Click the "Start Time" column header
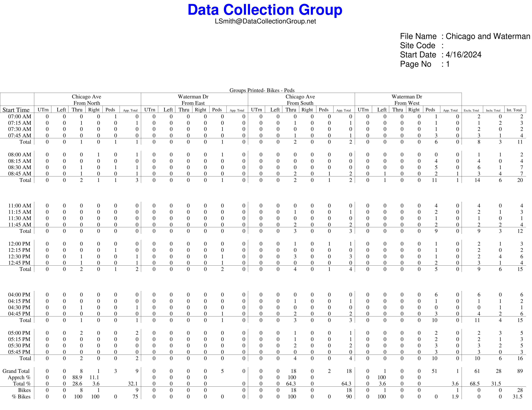The height and width of the screenshot is (410, 532). click(16, 110)
